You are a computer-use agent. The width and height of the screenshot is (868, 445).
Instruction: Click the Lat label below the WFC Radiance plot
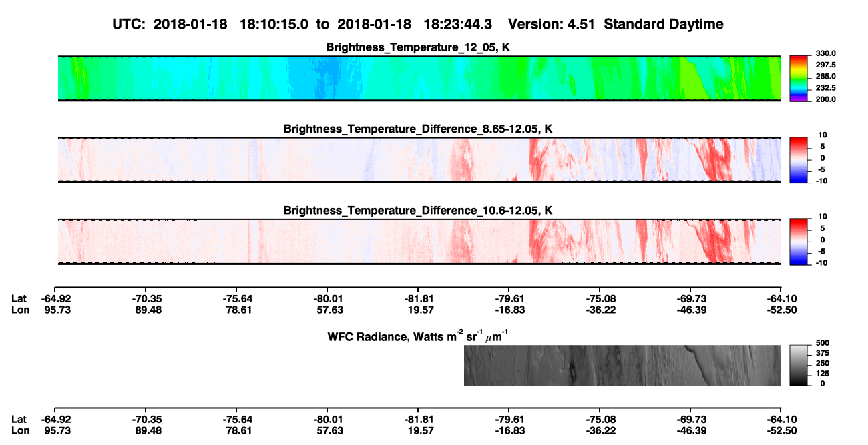[19, 419]
